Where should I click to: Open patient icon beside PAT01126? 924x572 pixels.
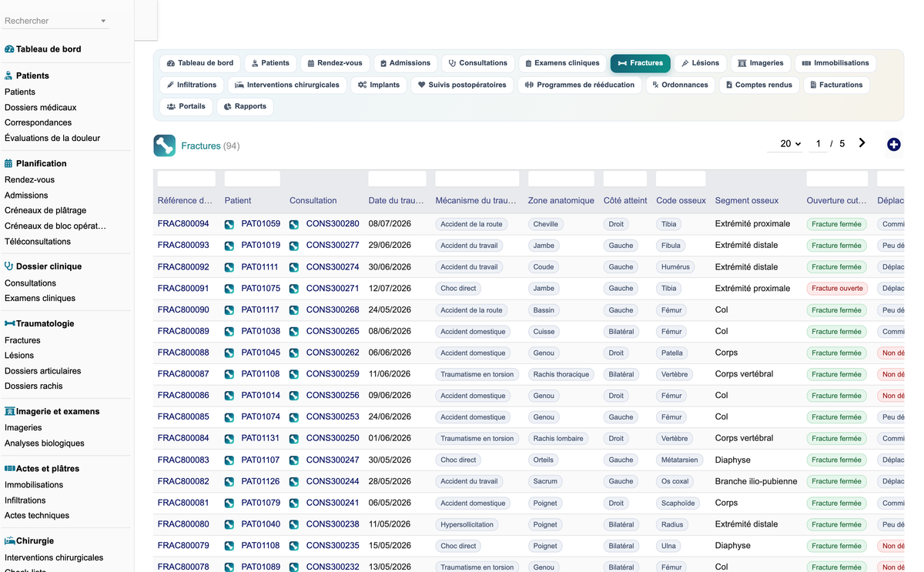click(x=229, y=482)
